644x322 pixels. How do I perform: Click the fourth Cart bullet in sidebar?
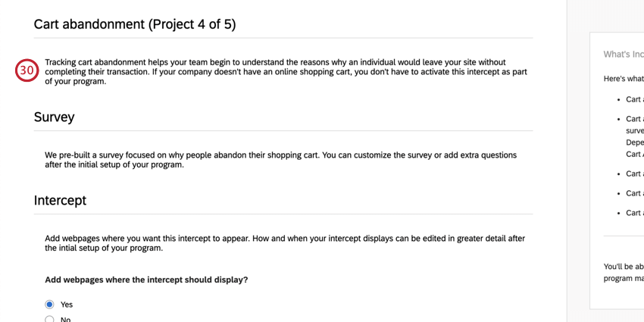click(634, 193)
